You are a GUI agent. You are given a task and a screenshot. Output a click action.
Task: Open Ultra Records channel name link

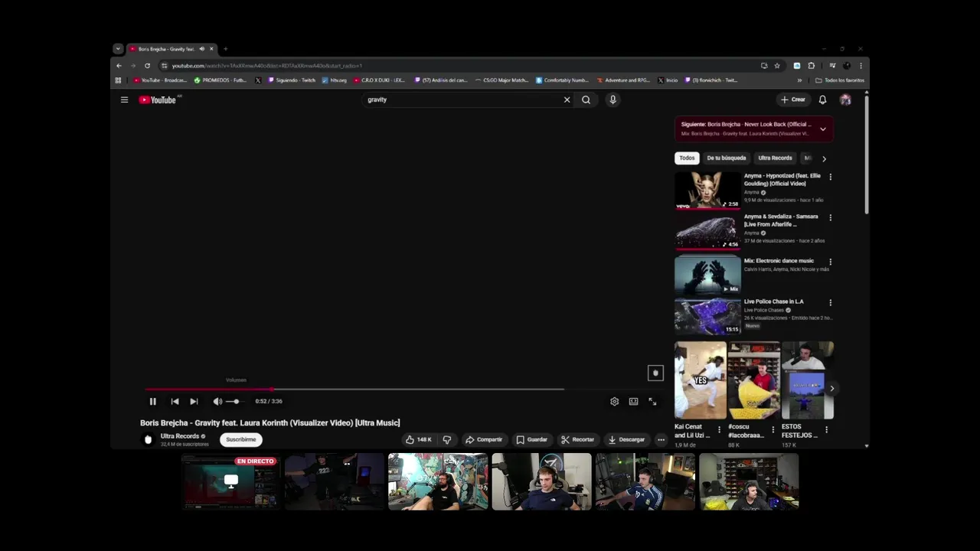point(179,436)
